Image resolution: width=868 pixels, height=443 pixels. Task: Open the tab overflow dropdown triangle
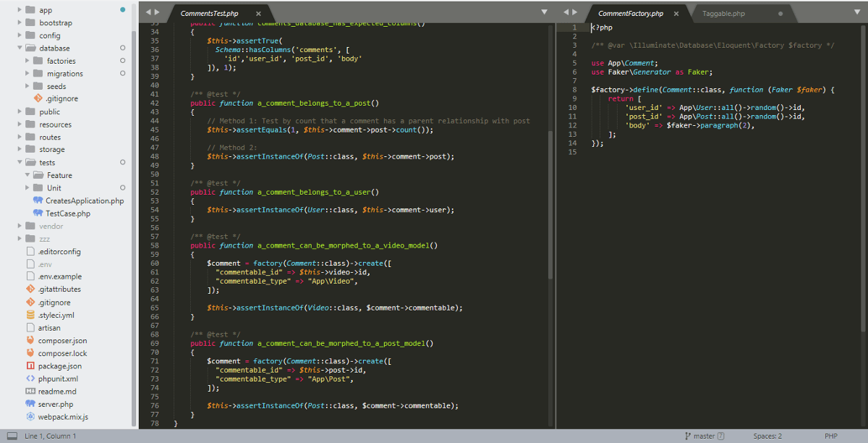click(x=544, y=12)
